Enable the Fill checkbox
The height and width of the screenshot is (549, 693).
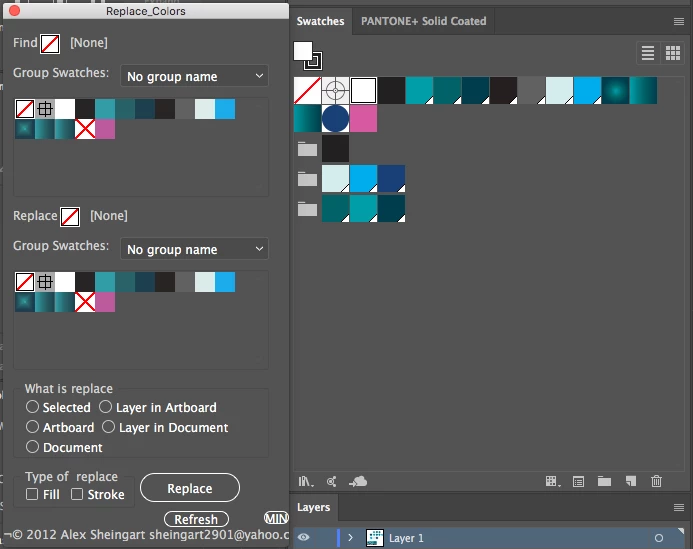pyautogui.click(x=42, y=494)
